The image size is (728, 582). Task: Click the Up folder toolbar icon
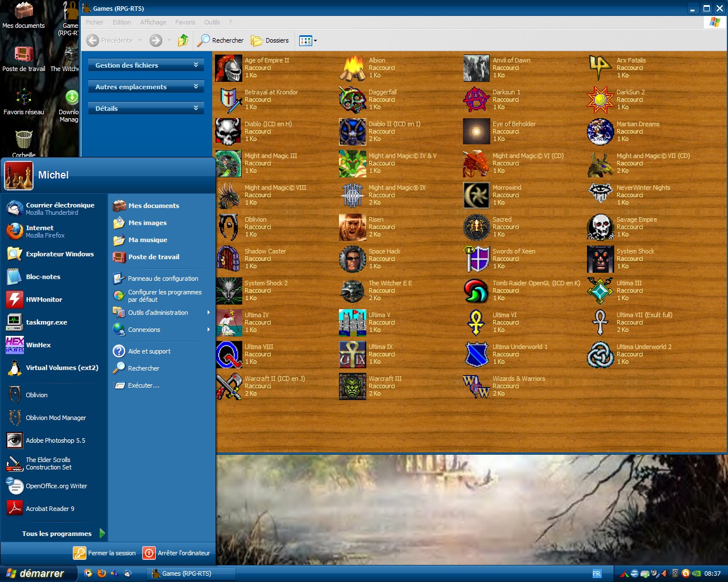183,40
